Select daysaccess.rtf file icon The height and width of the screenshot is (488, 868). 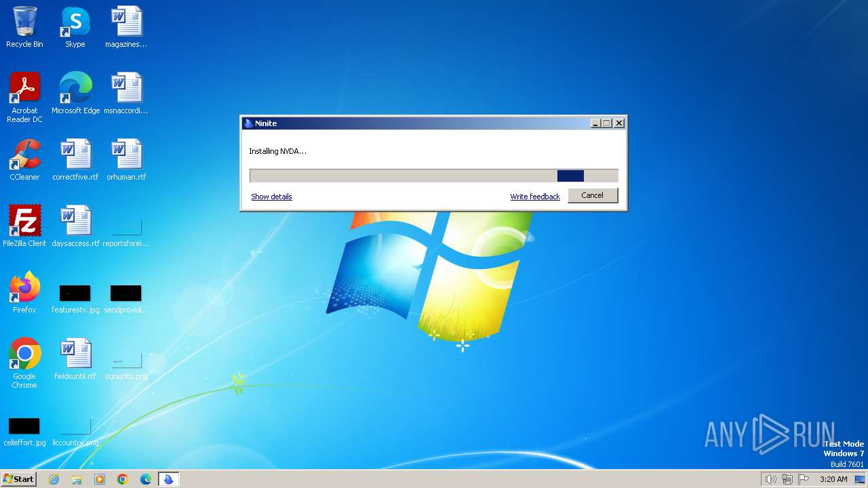[x=75, y=226]
